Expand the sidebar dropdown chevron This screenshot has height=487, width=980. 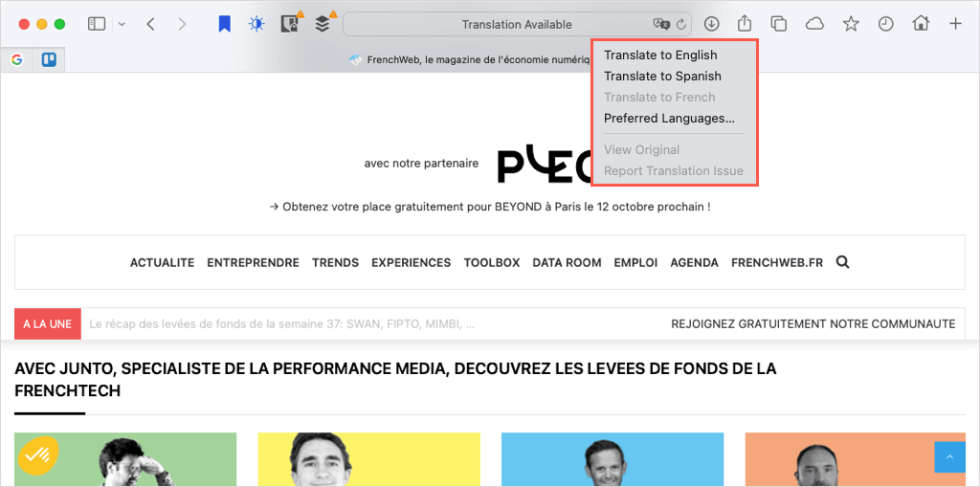pyautogui.click(x=122, y=24)
